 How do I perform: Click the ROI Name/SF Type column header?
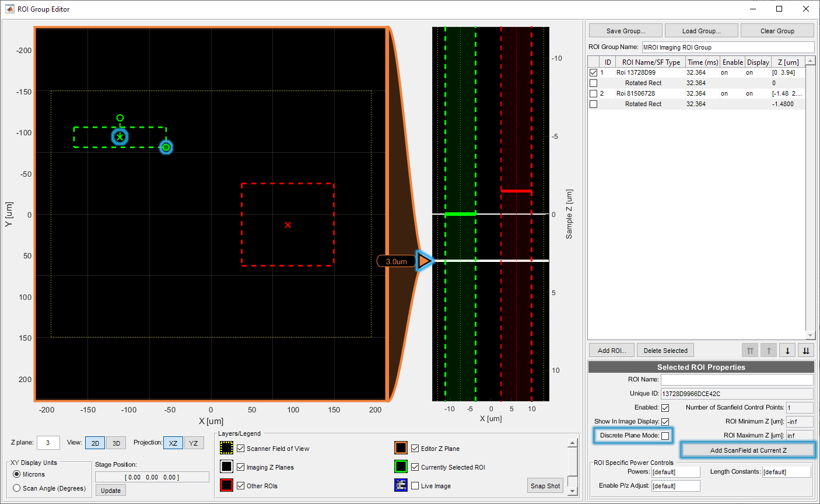[650, 62]
